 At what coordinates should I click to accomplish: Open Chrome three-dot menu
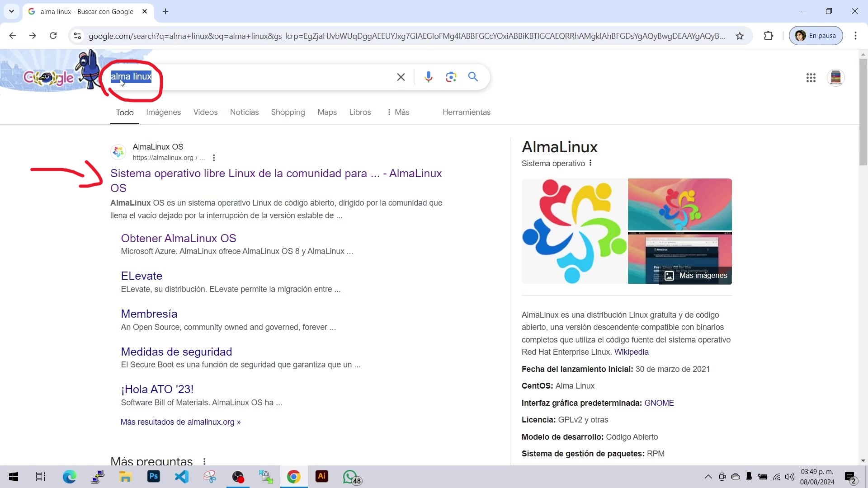(855, 36)
